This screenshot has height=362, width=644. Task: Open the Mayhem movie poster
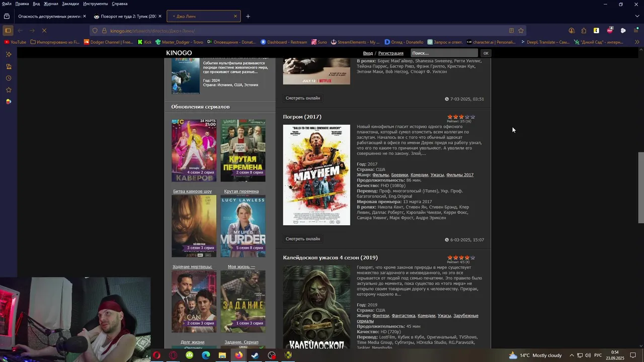coord(316,175)
